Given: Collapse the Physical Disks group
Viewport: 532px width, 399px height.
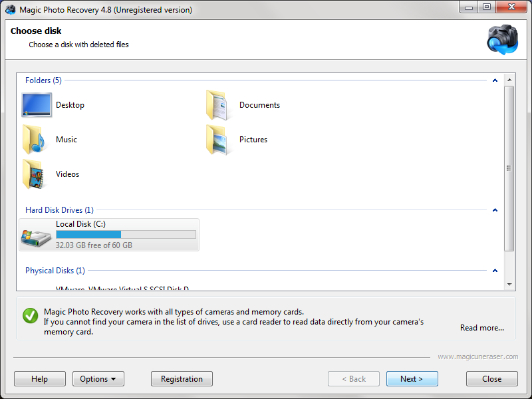Looking at the screenshot, I should coord(495,271).
